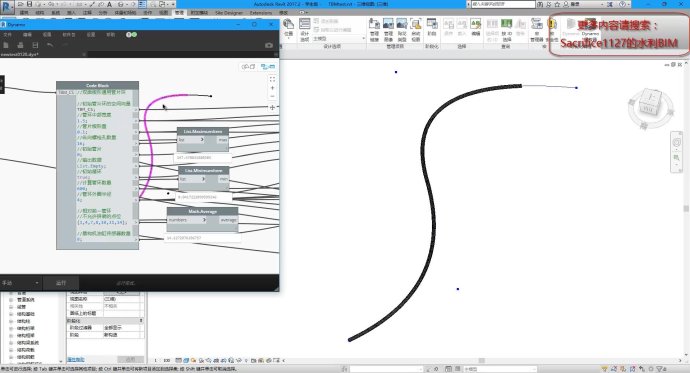Click the zoom in plus icon in Dynamo
Image resolution: width=690 pixels, height=373 pixels.
272,88
